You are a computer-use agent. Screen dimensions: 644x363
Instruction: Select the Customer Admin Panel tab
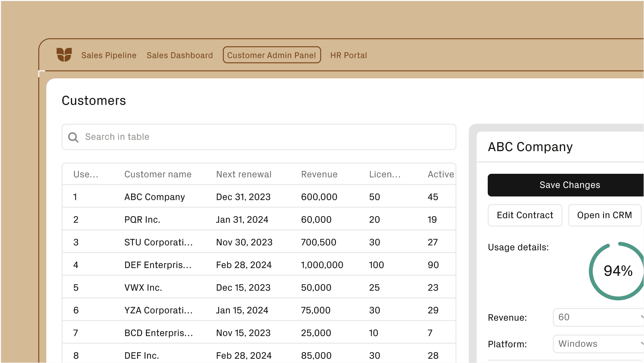click(x=272, y=55)
